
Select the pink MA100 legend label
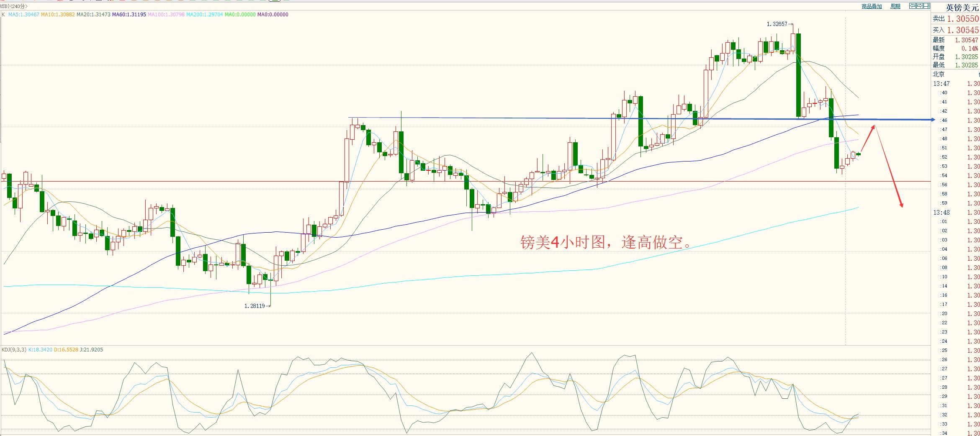tap(166, 15)
